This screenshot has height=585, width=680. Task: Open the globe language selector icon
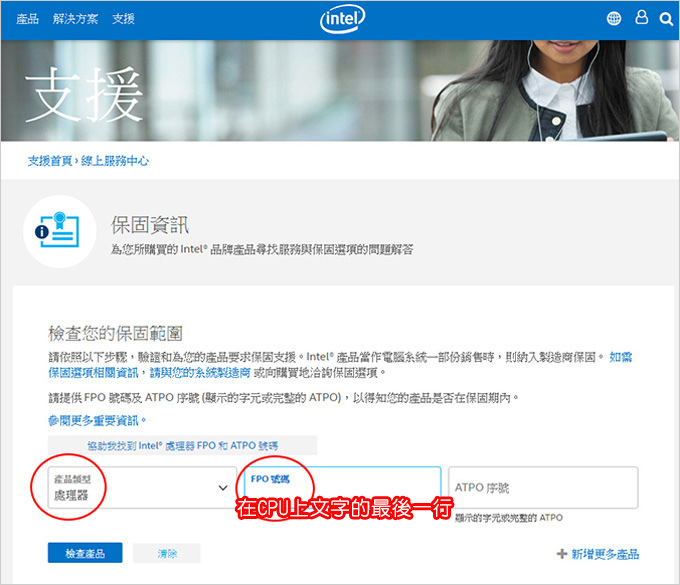(614, 19)
